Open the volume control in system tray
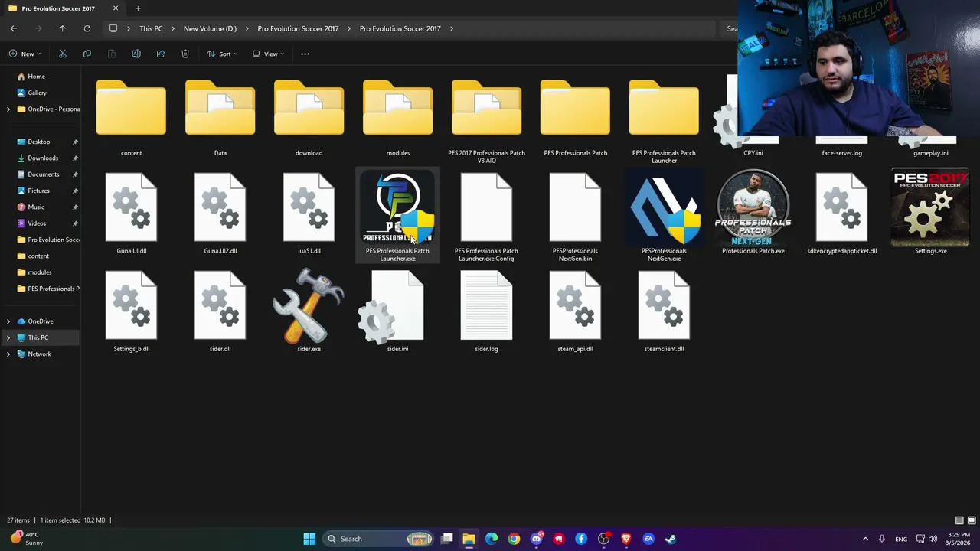980x551 pixels. [933, 539]
